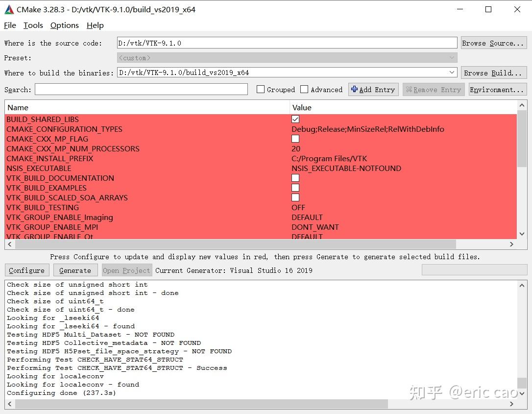Enable CMAKE_CXX_MP_FLAG
532x414 pixels.
point(295,139)
